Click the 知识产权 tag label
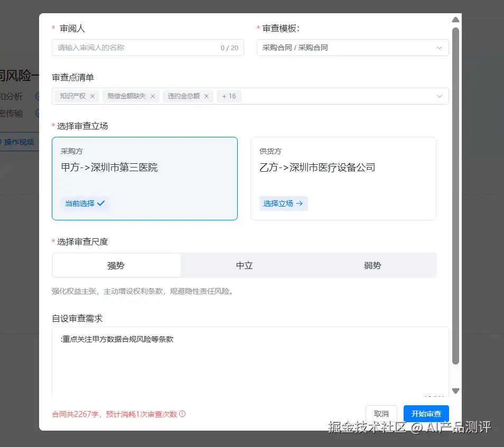Image resolution: width=504 pixels, height=447 pixels. pos(73,96)
